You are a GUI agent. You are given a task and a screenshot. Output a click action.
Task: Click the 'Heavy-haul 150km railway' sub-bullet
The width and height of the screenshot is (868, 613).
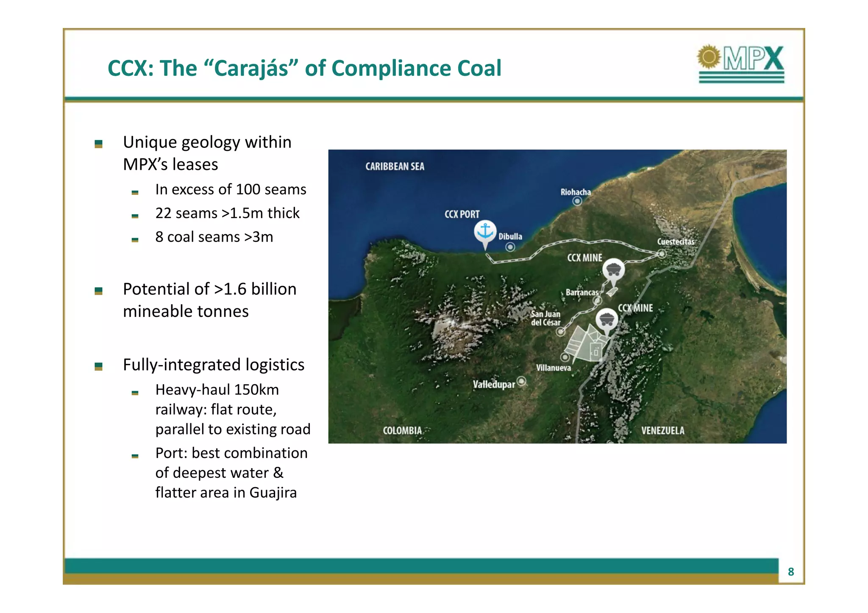233,409
